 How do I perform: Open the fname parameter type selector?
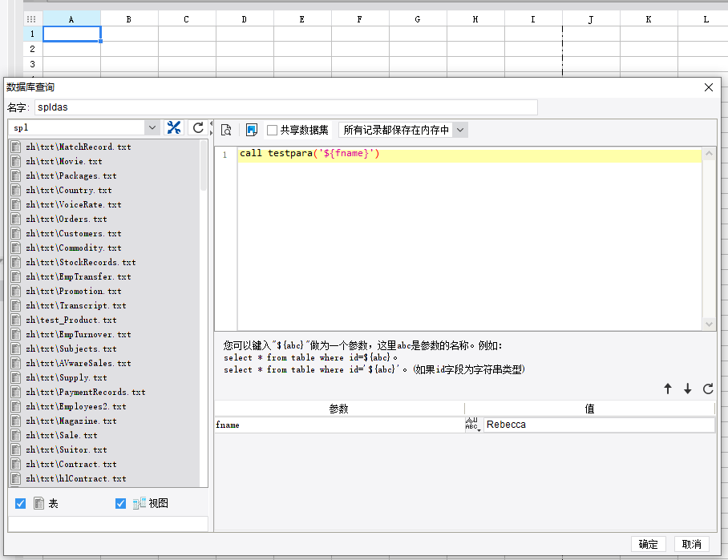[472, 425]
